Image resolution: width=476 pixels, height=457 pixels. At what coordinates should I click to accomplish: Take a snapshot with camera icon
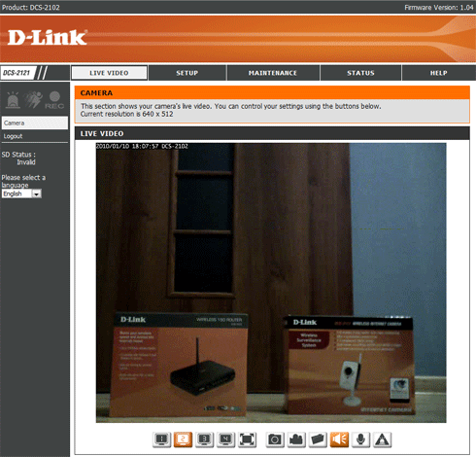coord(275,439)
